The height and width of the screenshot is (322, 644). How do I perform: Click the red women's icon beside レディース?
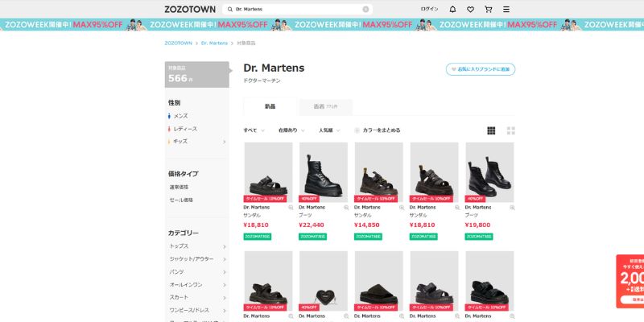click(x=169, y=129)
